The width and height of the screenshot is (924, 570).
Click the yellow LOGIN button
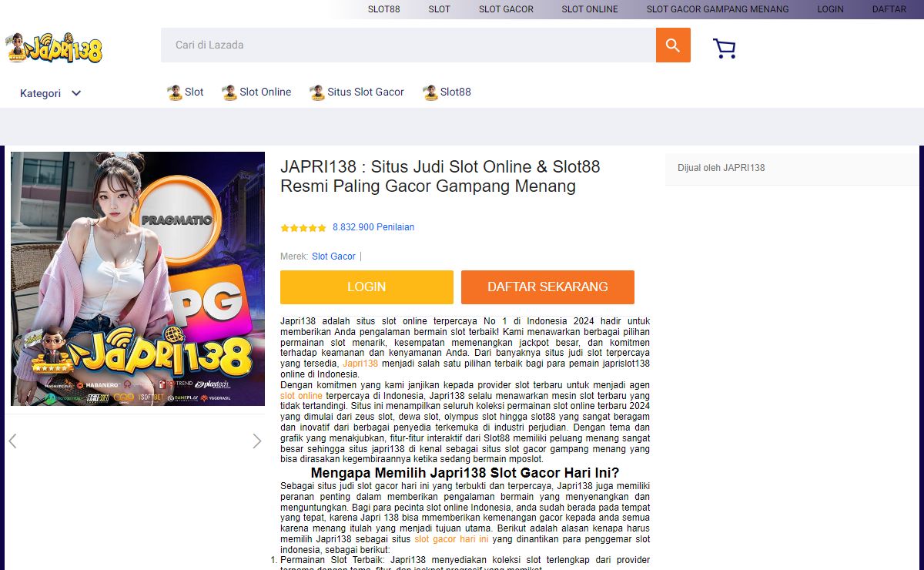tap(367, 287)
